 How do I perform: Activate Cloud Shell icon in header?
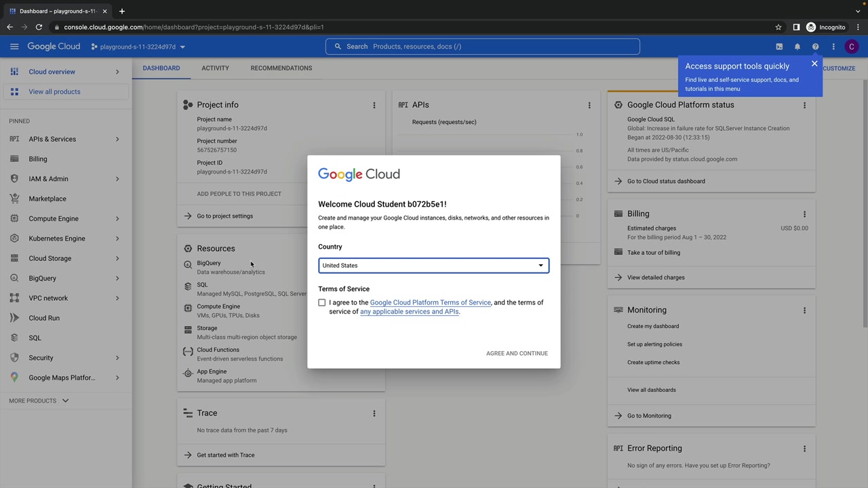[779, 47]
